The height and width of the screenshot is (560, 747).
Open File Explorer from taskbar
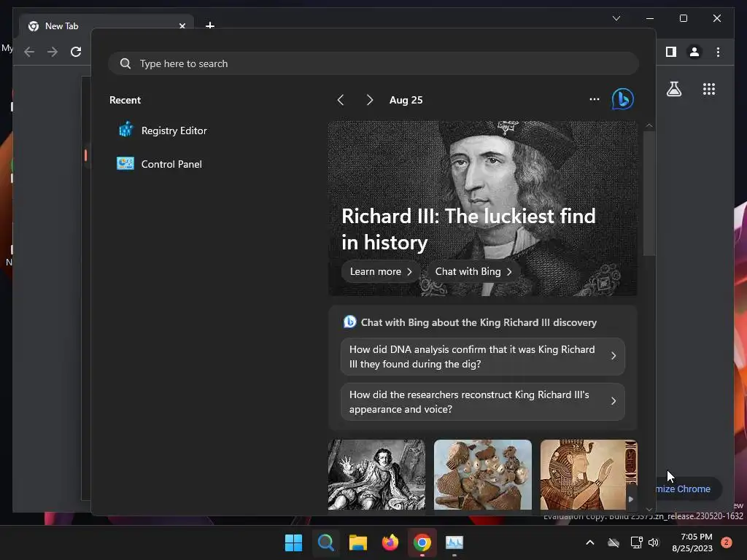[357, 542]
